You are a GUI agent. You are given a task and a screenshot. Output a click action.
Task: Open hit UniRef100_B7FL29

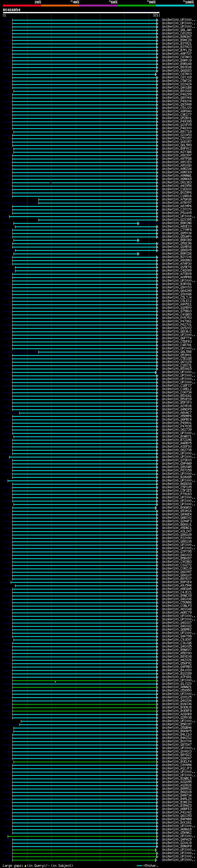click(177, 50)
